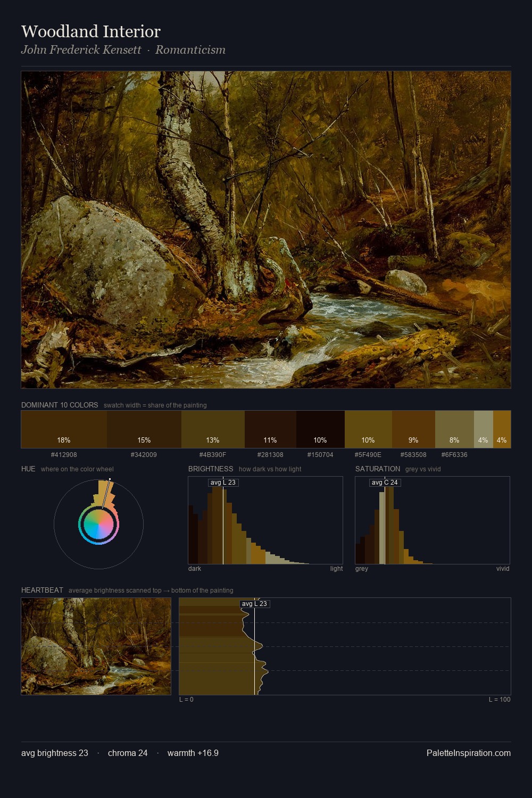Click the avg brightness 23 footer stat

point(55,753)
